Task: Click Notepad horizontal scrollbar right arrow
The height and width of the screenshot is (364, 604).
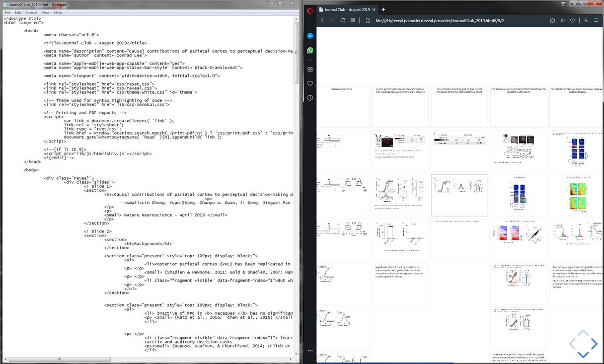Action: [290, 359]
